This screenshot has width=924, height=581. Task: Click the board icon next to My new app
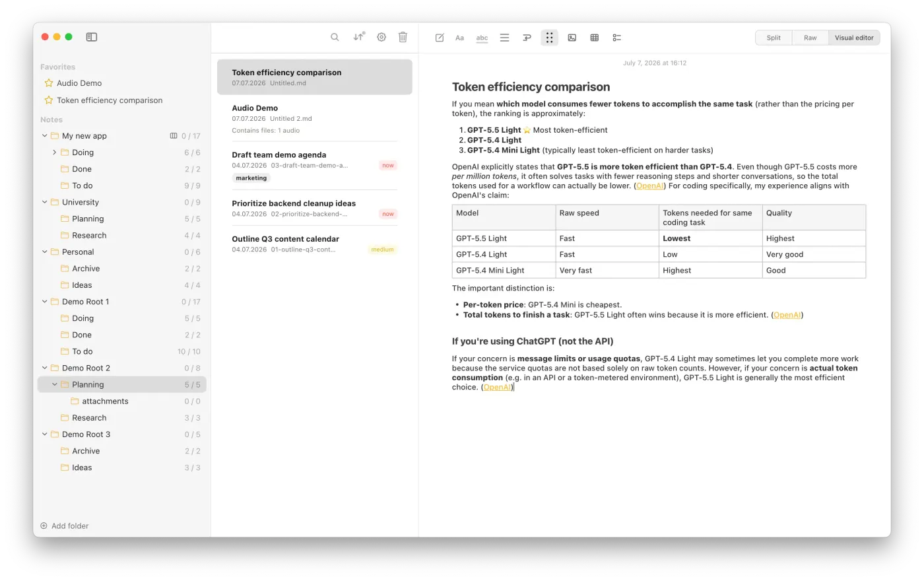coord(174,136)
